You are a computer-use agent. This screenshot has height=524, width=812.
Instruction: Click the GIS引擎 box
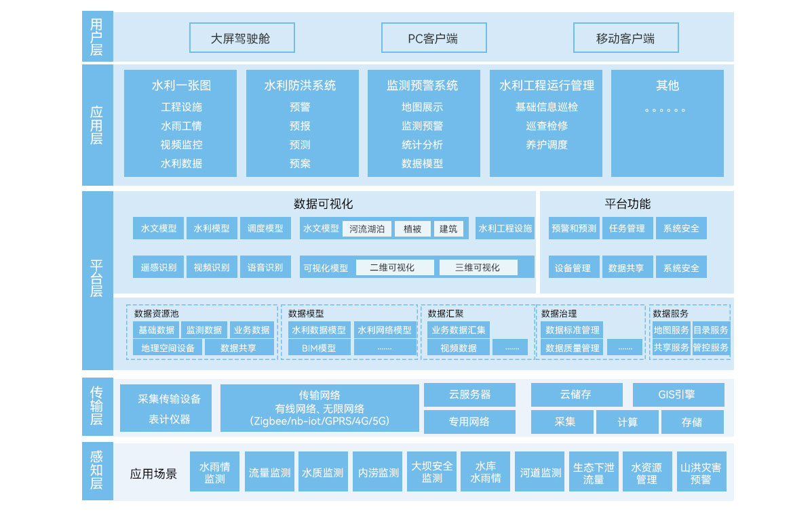pos(678,395)
